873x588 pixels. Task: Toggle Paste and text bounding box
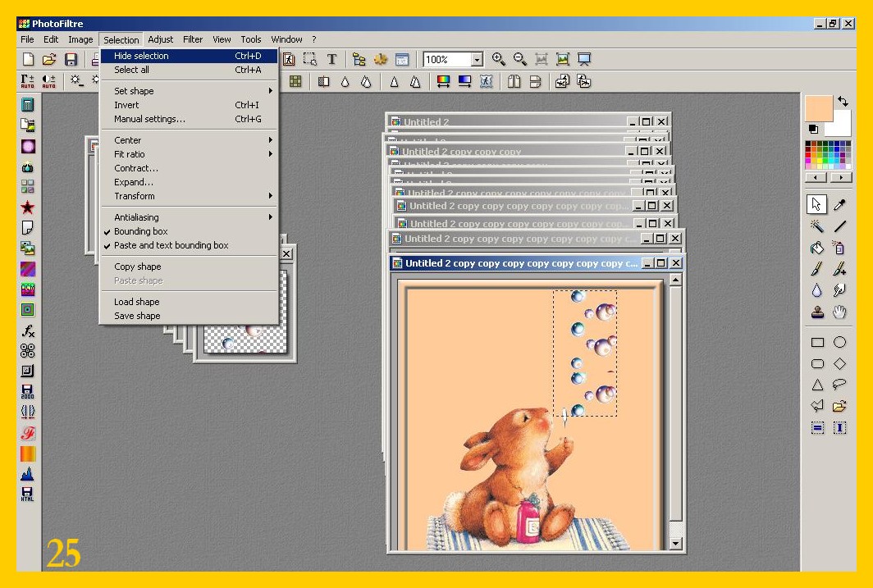[x=171, y=245]
